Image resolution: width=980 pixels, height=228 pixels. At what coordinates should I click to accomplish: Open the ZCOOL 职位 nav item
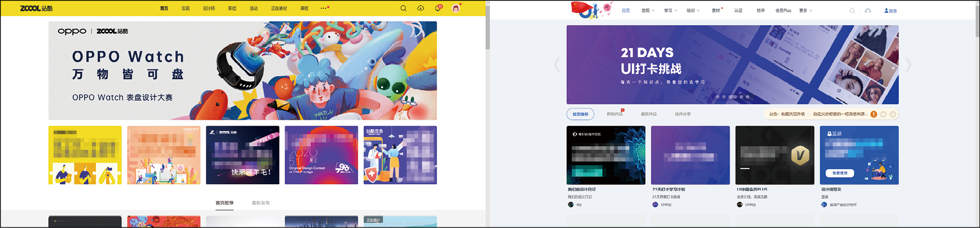click(233, 8)
